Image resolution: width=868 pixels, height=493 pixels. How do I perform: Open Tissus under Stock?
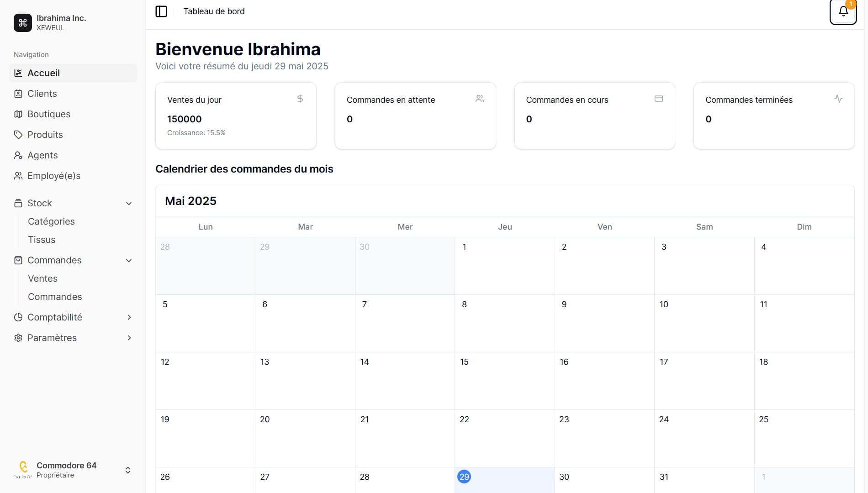click(x=42, y=240)
